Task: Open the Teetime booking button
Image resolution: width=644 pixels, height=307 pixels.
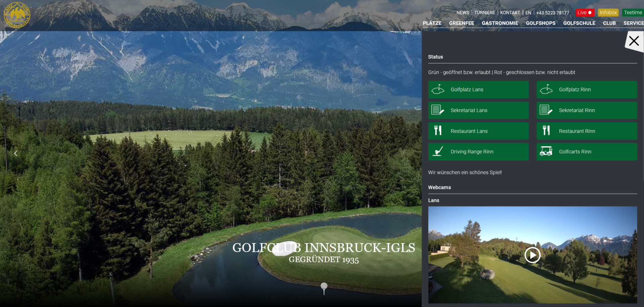Action: pyautogui.click(x=633, y=13)
